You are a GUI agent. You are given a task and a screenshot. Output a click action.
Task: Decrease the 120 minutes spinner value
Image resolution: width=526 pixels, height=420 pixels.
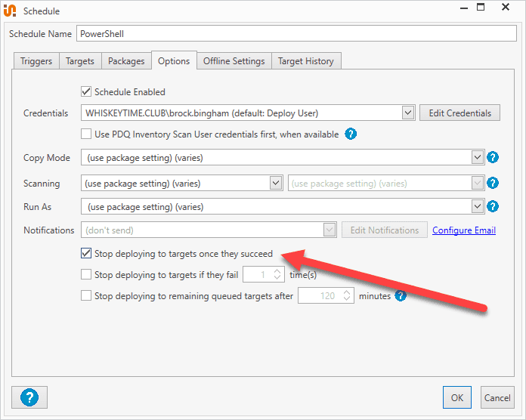coord(347,298)
